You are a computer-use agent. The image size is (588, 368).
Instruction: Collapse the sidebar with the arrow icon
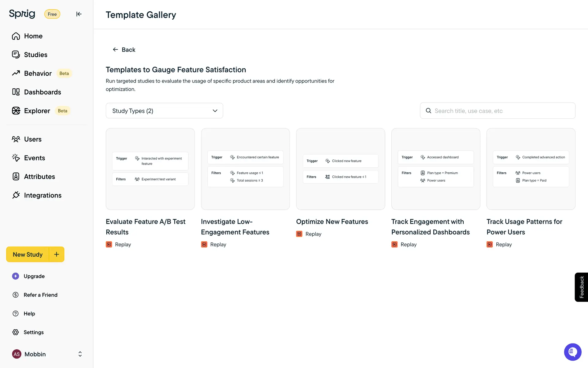tap(79, 14)
